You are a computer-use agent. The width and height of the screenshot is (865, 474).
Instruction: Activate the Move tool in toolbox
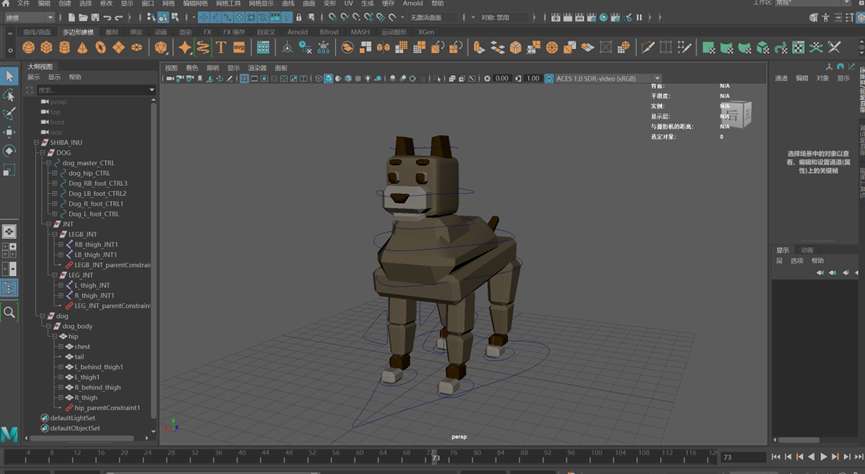tap(9, 132)
